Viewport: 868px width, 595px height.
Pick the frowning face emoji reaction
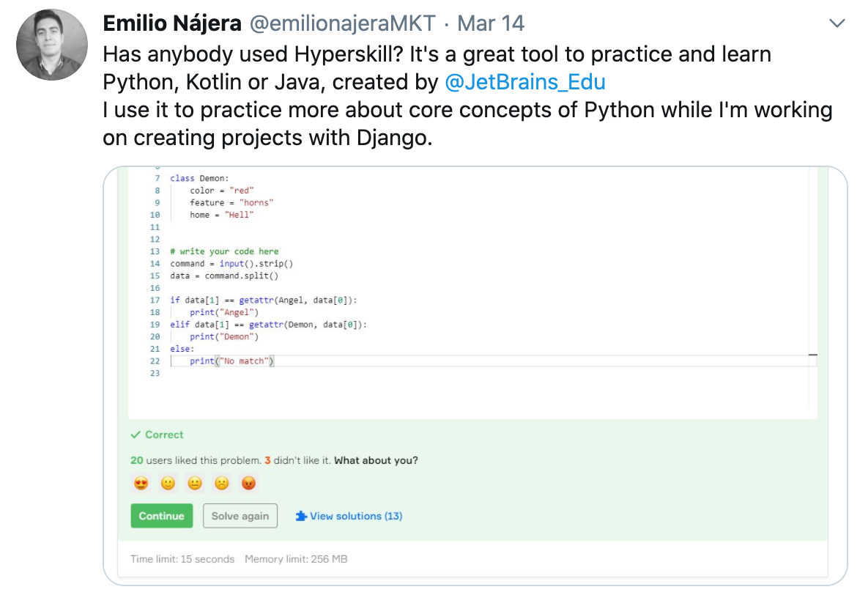click(221, 484)
